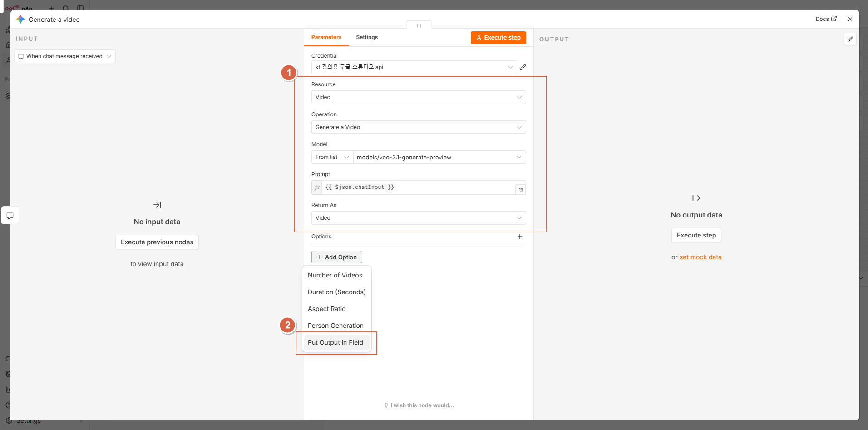Click the set mock data link

click(700, 257)
